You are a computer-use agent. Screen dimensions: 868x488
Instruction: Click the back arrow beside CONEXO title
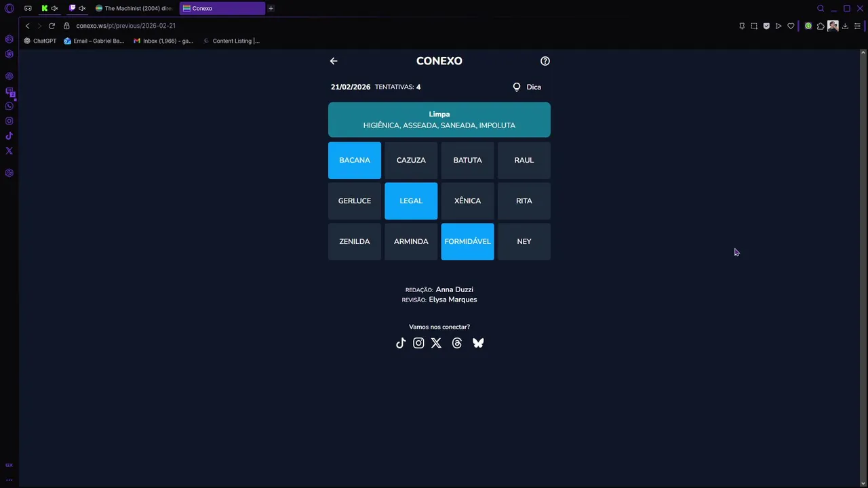tap(334, 61)
